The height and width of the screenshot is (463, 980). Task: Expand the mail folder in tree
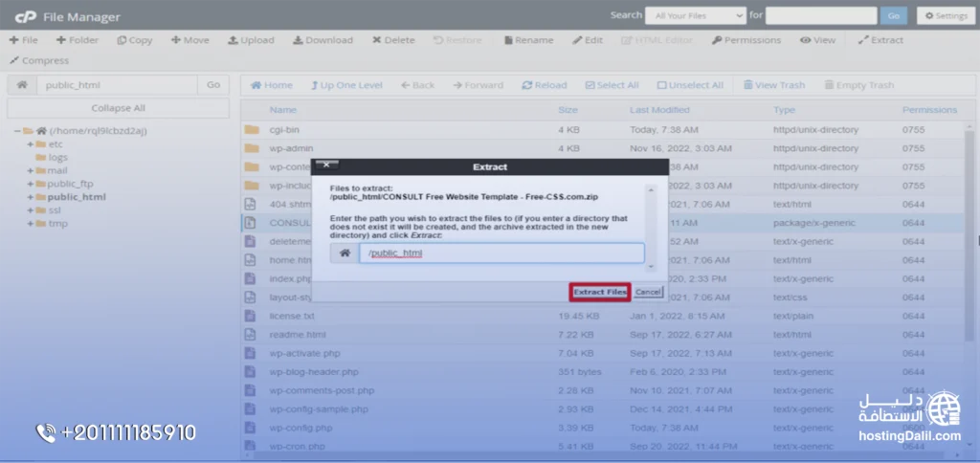coord(30,170)
